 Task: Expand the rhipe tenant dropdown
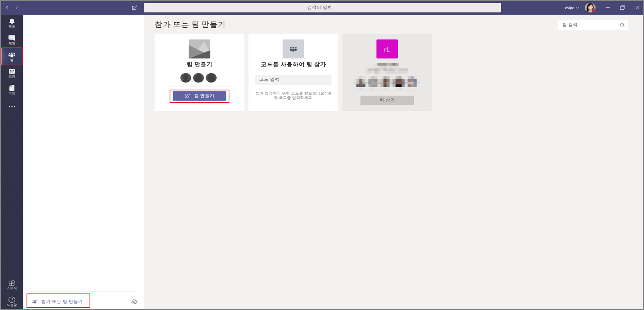tap(572, 8)
